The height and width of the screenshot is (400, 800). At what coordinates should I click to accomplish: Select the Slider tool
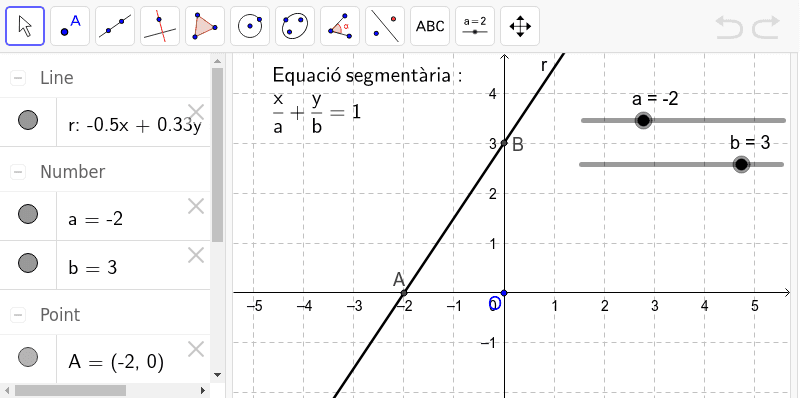(475, 26)
